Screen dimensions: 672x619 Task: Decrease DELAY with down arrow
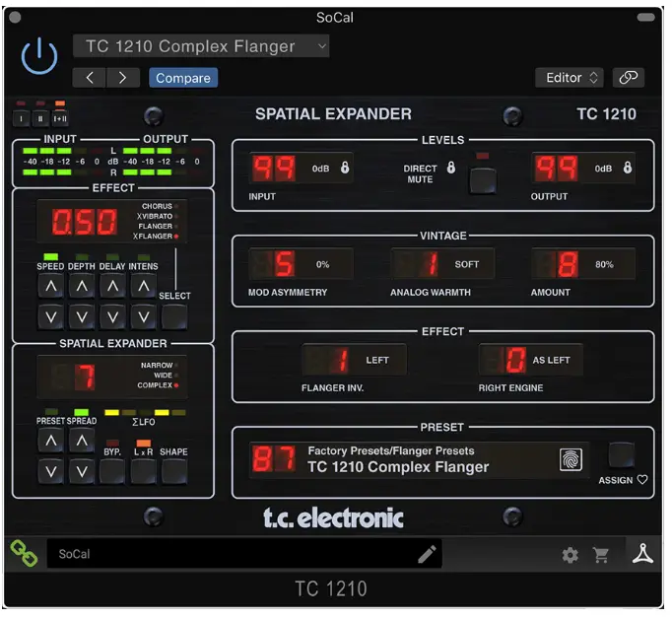click(x=112, y=317)
